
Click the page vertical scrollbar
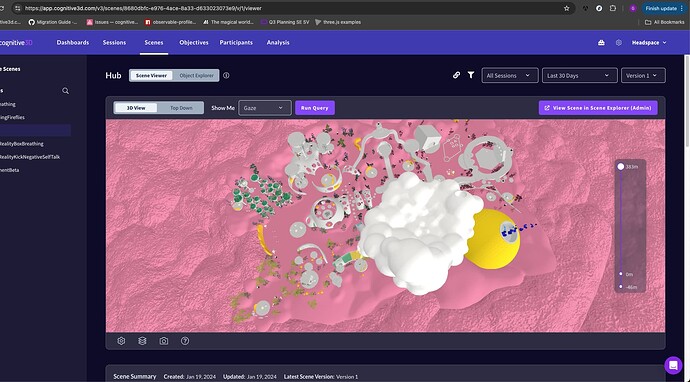pyautogui.click(x=687, y=101)
